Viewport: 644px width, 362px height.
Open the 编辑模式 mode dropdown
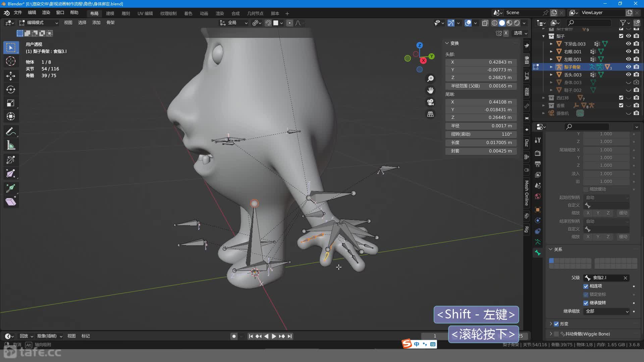39,22
